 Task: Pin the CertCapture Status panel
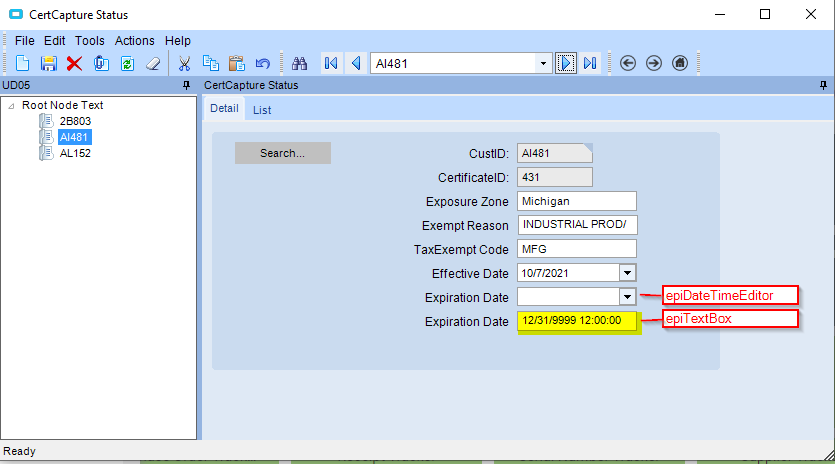823,85
